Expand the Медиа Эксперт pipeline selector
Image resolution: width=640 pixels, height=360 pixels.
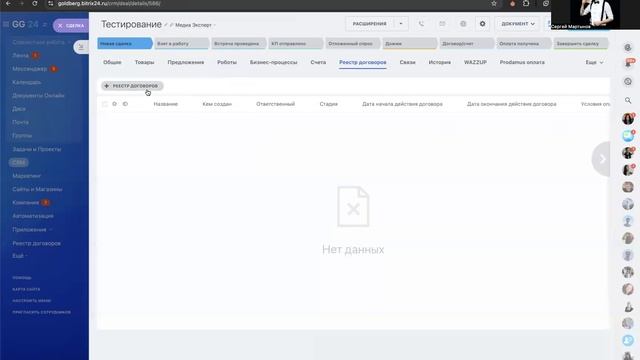(x=195, y=25)
